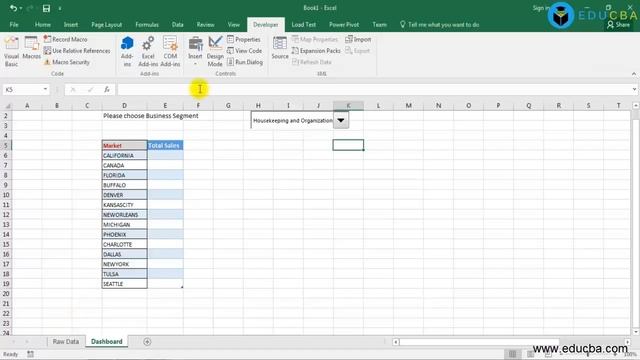640x360 pixels.
Task: Add a new sheet
Action: [147, 342]
